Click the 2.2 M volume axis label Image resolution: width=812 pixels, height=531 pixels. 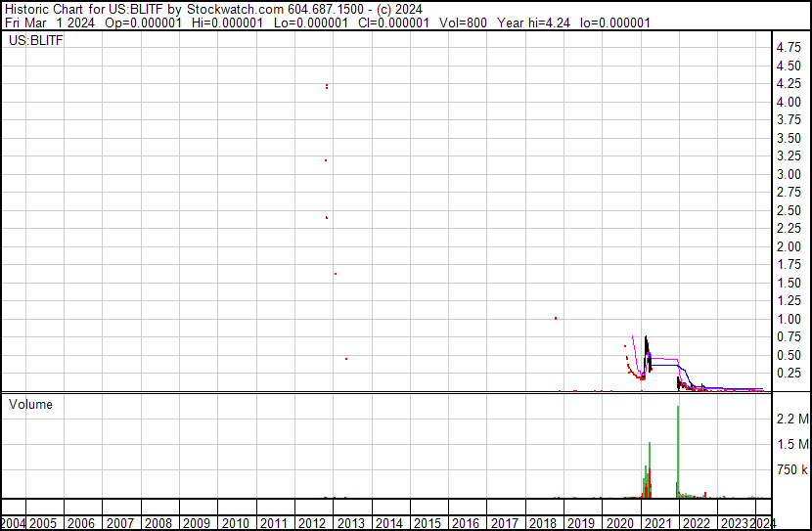tap(791, 420)
